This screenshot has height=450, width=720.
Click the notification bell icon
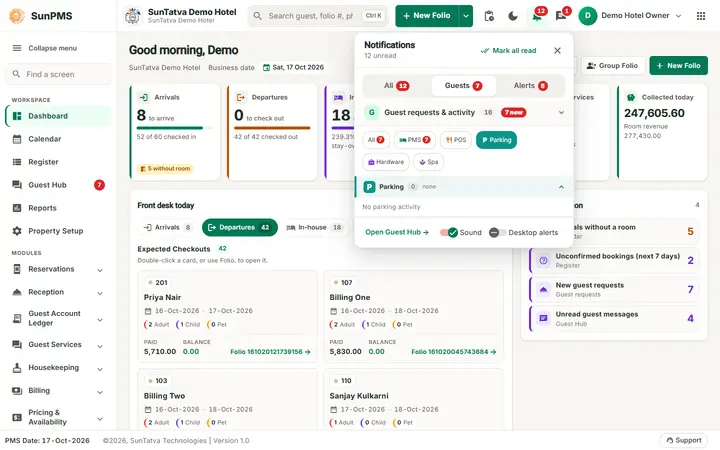pos(536,17)
